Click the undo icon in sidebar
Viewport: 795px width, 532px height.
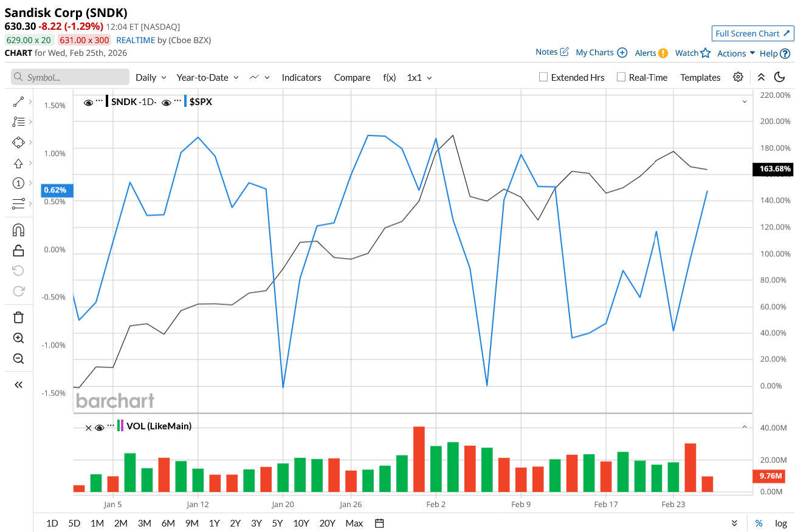pyautogui.click(x=18, y=271)
